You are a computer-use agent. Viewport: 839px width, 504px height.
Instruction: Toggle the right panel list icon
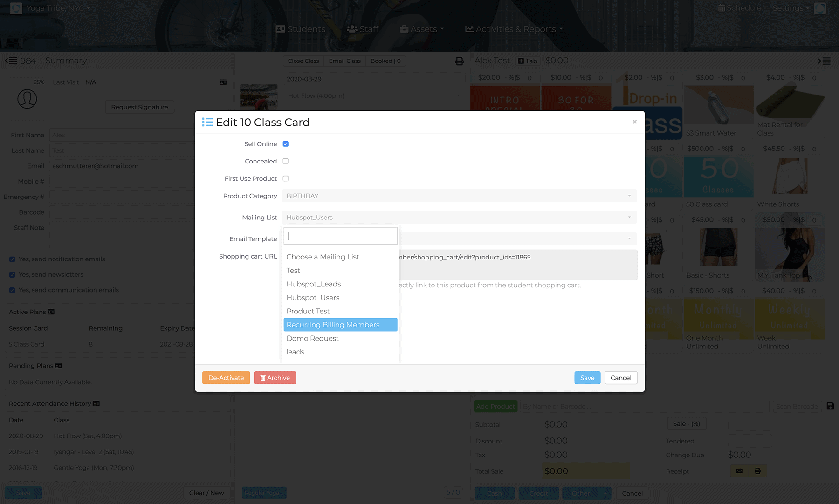click(x=824, y=61)
